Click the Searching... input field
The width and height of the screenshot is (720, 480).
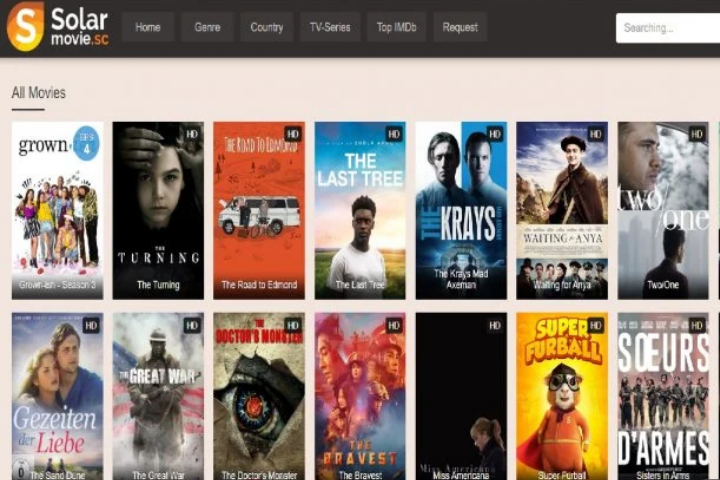pyautogui.click(x=668, y=28)
